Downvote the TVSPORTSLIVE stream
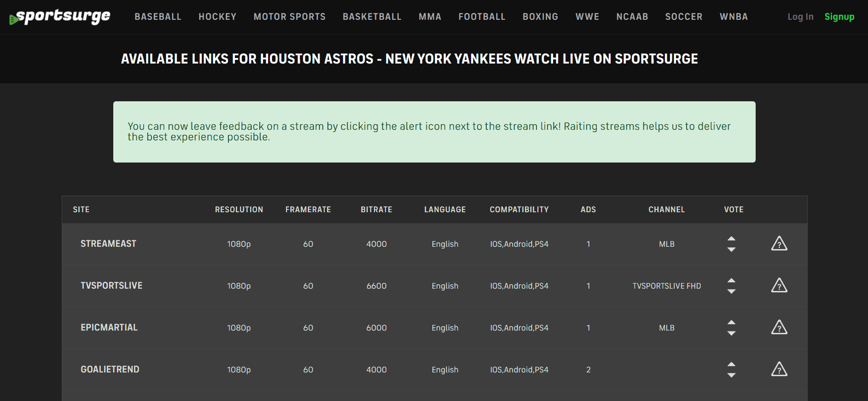This screenshot has width=868, height=401. [x=731, y=291]
